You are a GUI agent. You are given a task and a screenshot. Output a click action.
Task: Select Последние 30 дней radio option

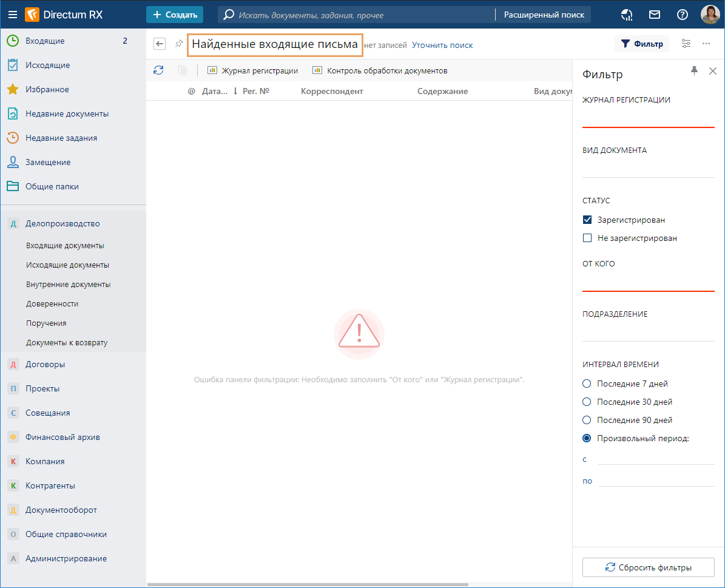point(587,402)
